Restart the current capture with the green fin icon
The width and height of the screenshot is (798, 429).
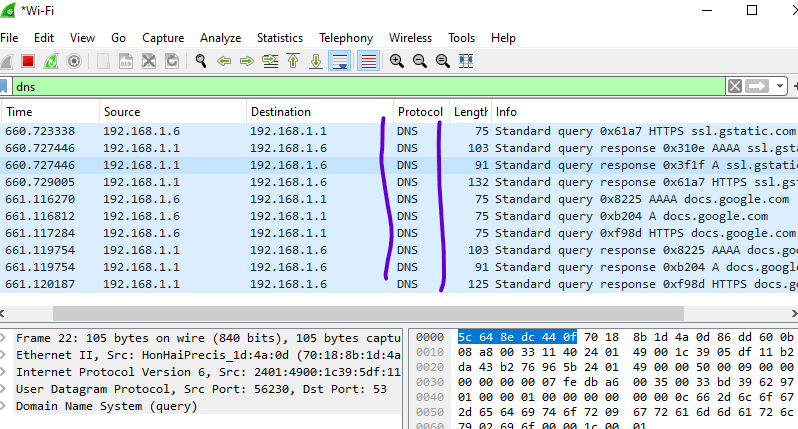(51, 62)
